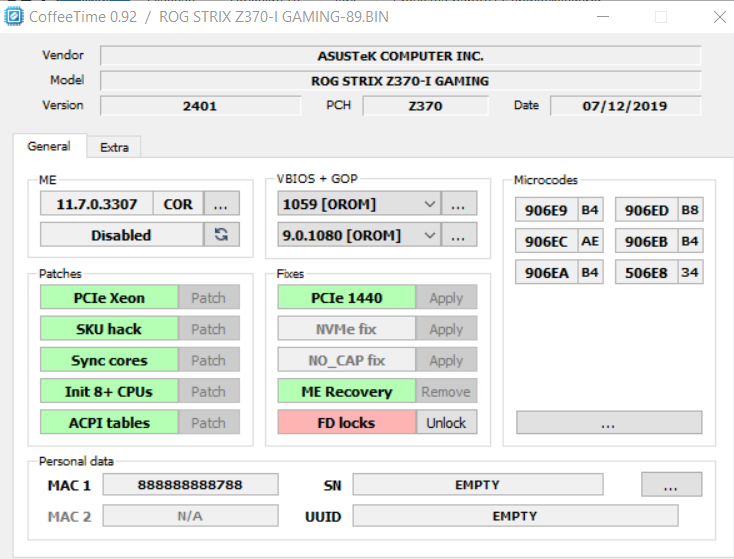
Task: Click the SN field showing EMPTY
Action: [x=477, y=484]
